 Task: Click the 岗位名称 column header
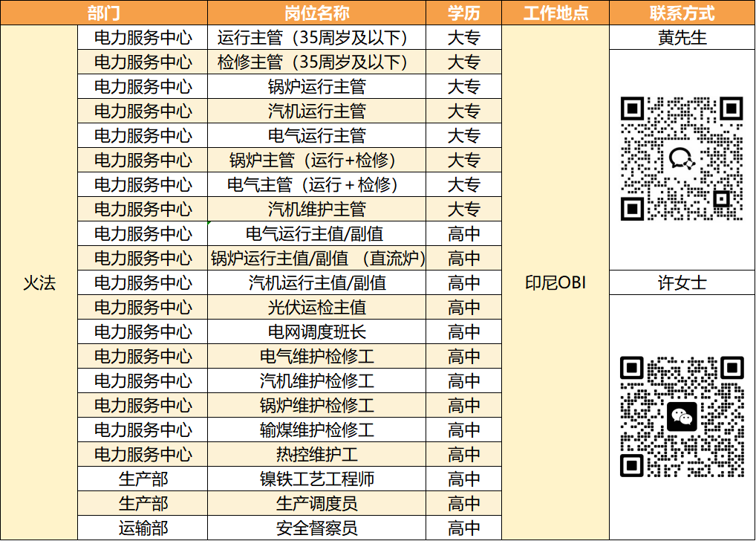[x=317, y=13]
